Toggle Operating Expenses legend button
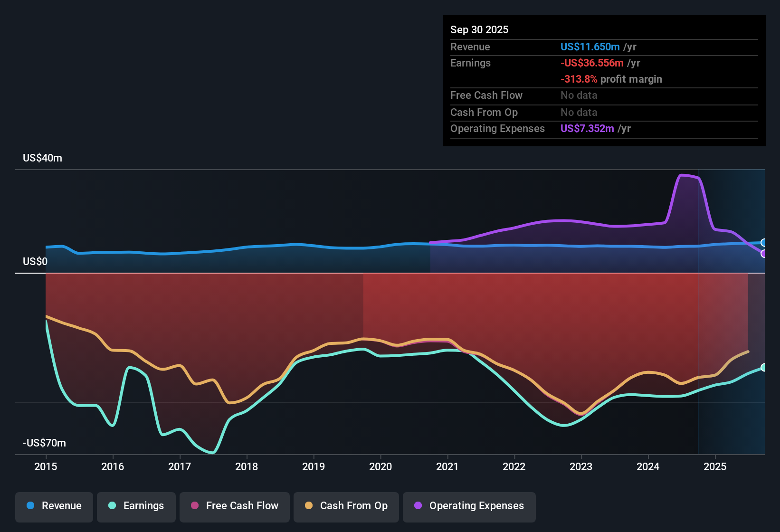 (x=469, y=506)
